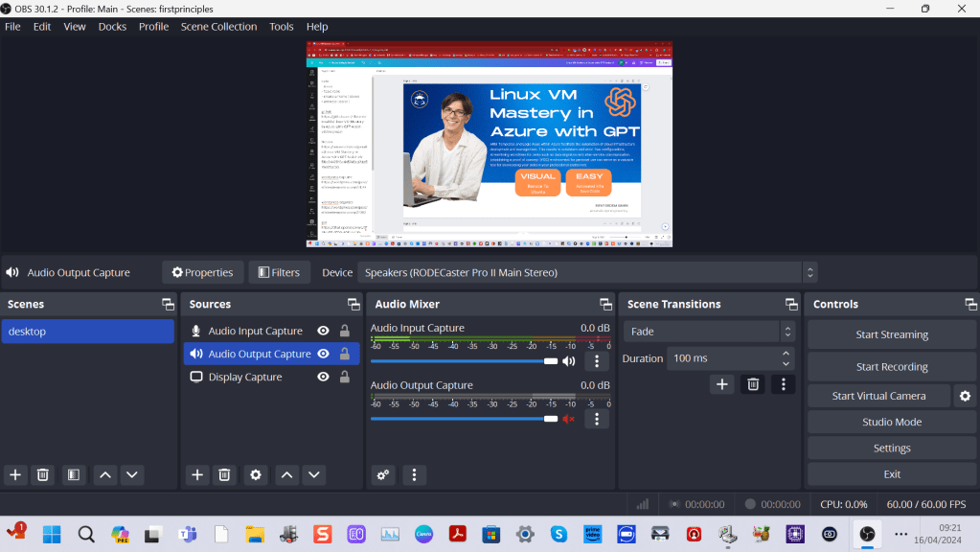Mute Audio Input Capture speaker icon
Image resolution: width=980 pixels, height=552 pixels.
569,361
